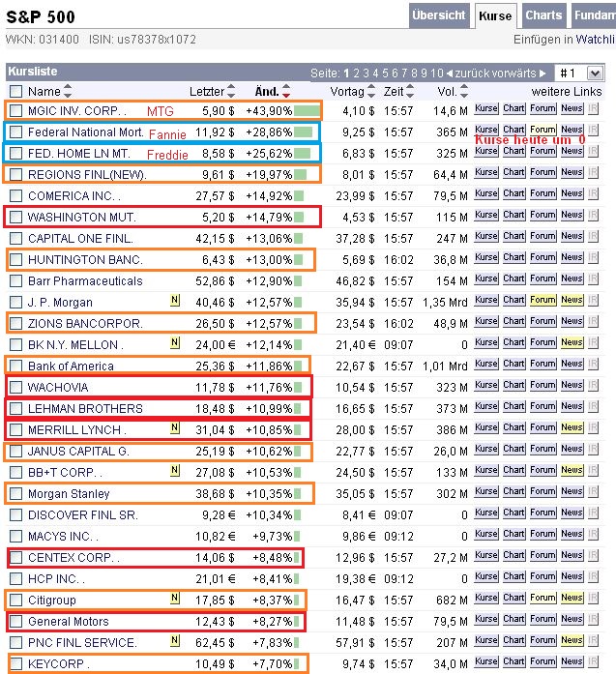Open the MACYS INC. stock name
Image resolution: width=616 pixels, height=674 pixels.
pos(63,537)
